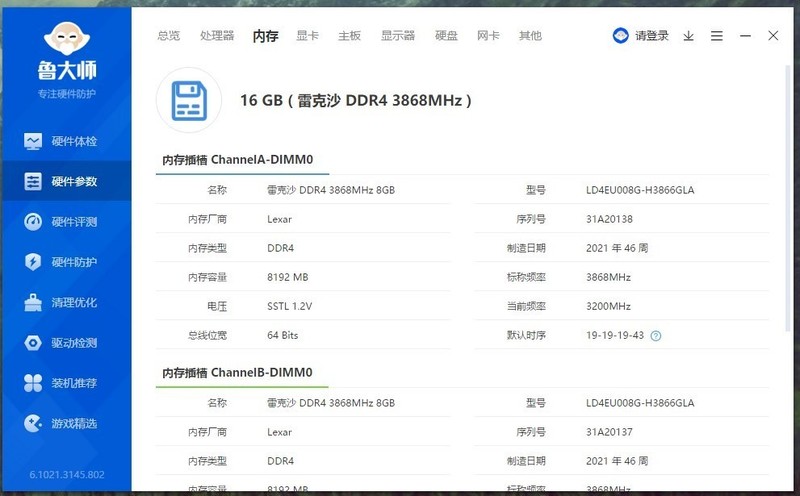Screen dimensions: 800x496
Task: Switch to the 主板 tab
Action: pyautogui.click(x=349, y=36)
